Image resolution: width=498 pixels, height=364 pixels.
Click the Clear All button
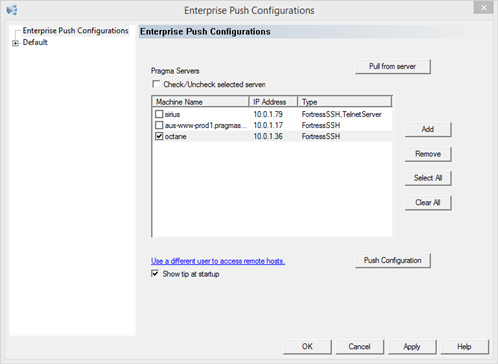point(428,203)
